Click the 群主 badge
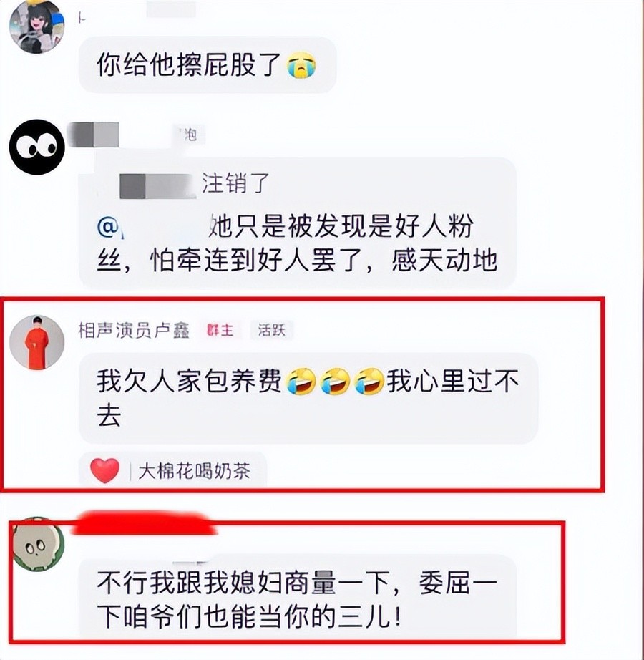This screenshot has height=660, width=644. 220,330
